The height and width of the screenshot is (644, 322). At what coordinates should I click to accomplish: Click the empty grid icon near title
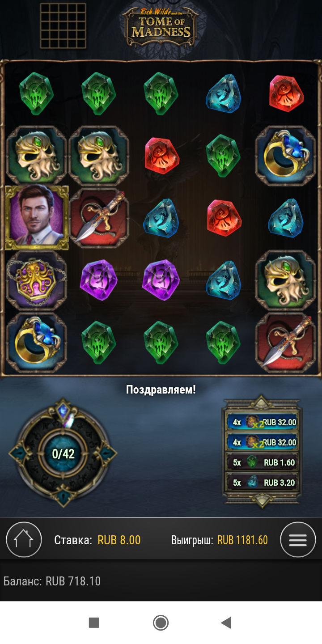pos(63,25)
